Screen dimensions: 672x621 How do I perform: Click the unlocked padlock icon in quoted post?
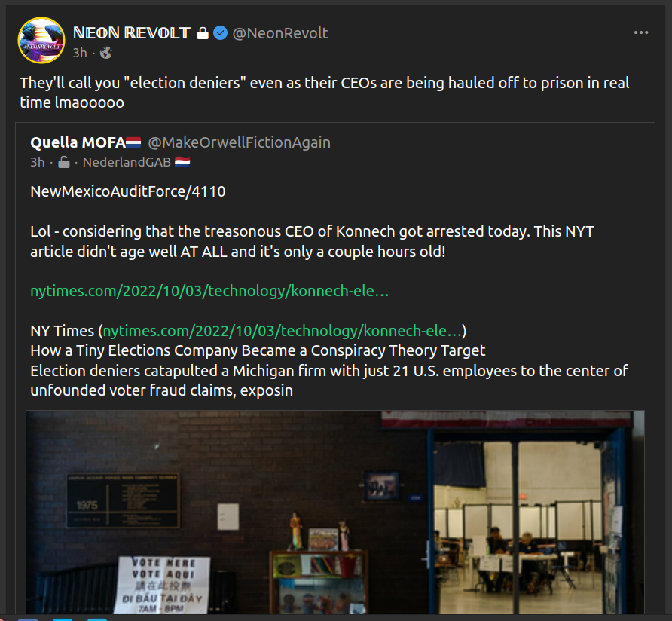pyautogui.click(x=63, y=162)
